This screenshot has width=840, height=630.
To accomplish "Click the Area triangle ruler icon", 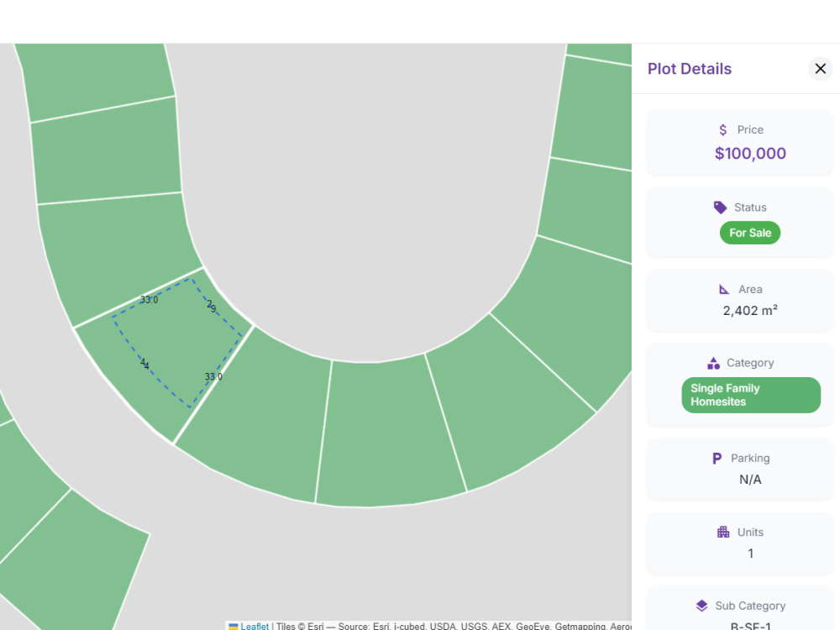I will point(724,289).
